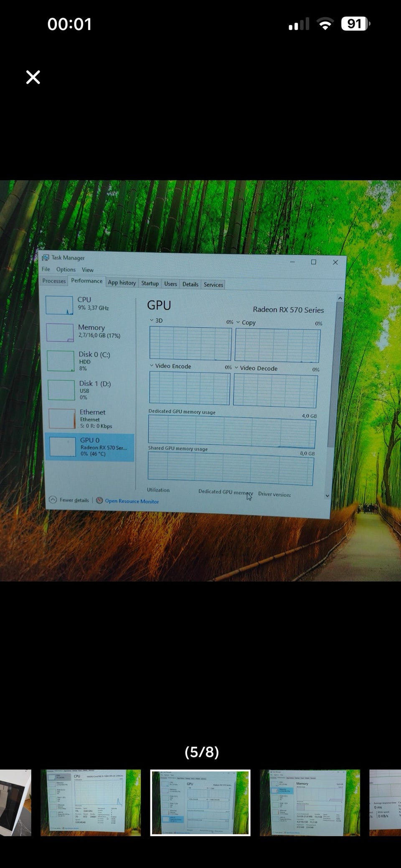
Task: Click the Fewer details chevron icon
Action: click(x=53, y=499)
